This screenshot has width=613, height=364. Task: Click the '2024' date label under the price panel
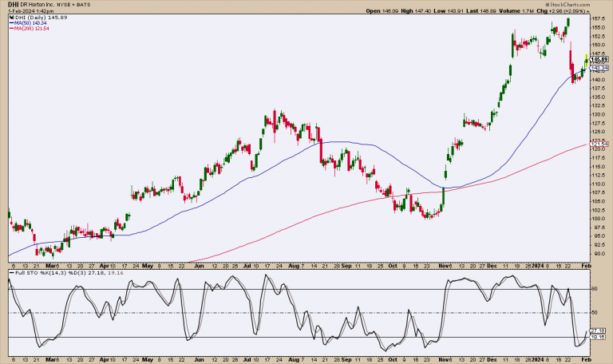537,266
